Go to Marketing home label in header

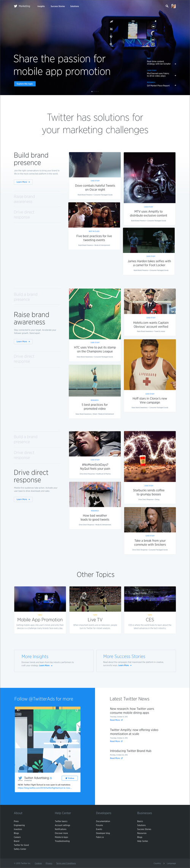point(24,6)
